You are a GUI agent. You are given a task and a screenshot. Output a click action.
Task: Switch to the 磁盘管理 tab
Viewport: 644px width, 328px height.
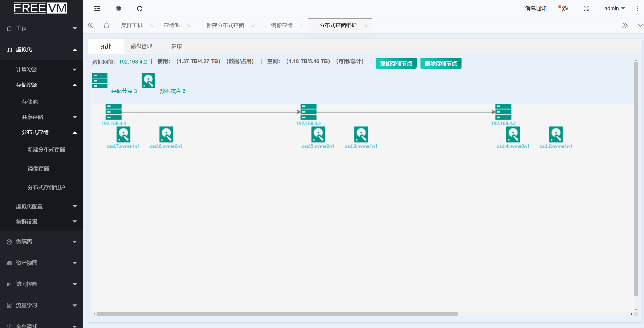coord(141,46)
